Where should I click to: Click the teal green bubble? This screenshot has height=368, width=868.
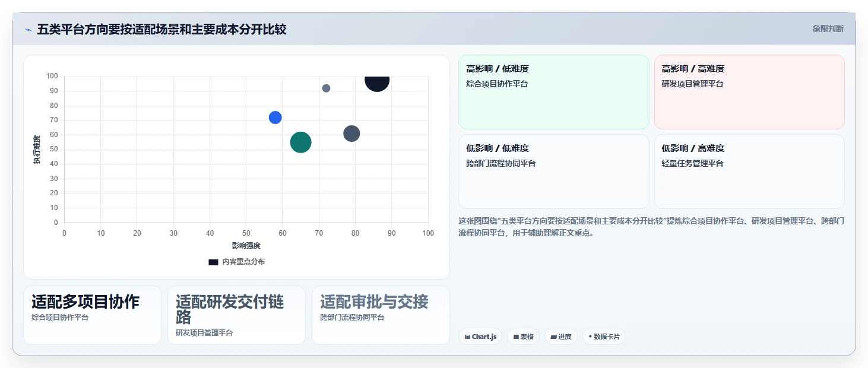click(x=301, y=142)
